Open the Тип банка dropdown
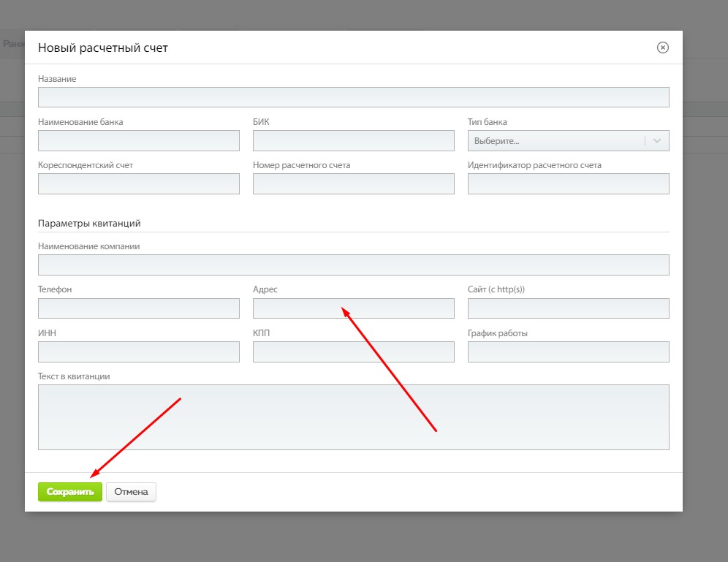This screenshot has width=728, height=562. coord(568,140)
